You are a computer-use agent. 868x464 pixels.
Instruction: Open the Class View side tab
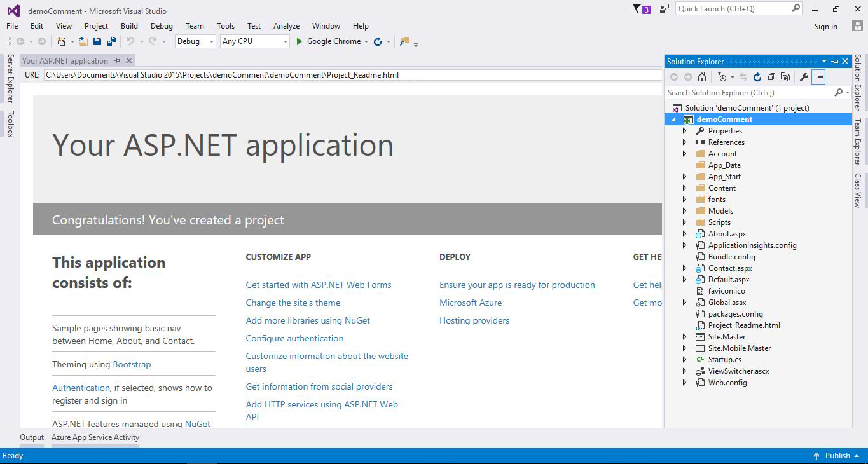(858, 190)
